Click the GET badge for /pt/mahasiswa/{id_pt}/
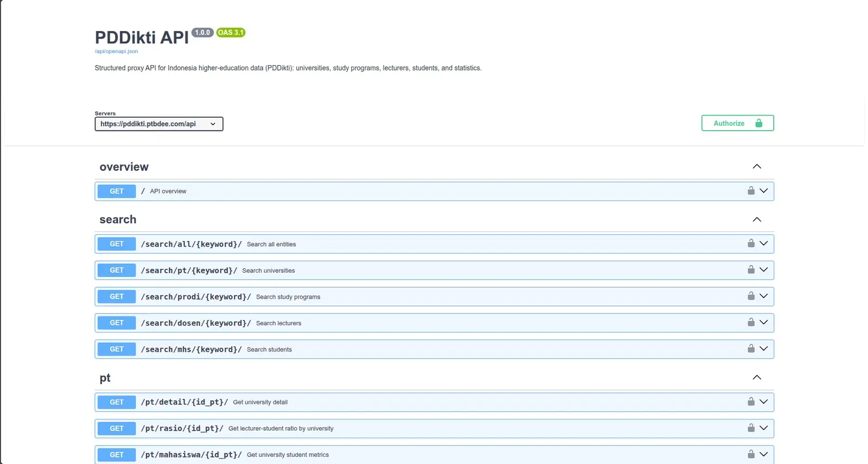 (x=117, y=455)
